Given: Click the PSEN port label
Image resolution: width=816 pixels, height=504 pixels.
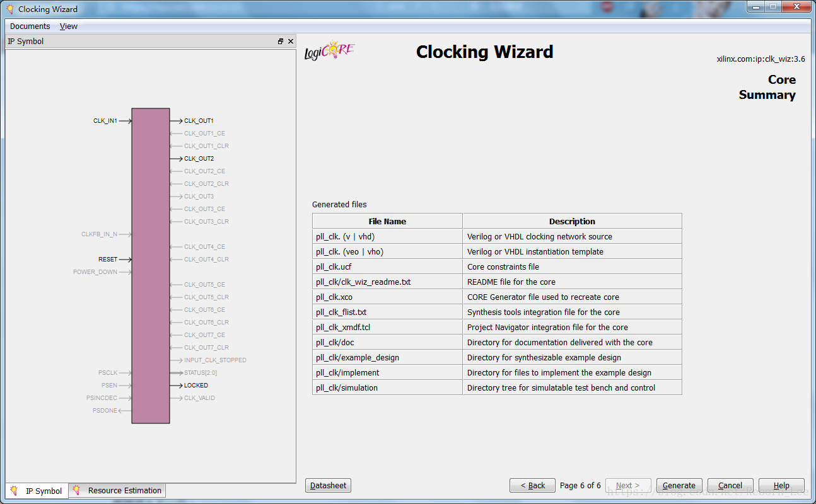Looking at the screenshot, I should pyautogui.click(x=109, y=385).
